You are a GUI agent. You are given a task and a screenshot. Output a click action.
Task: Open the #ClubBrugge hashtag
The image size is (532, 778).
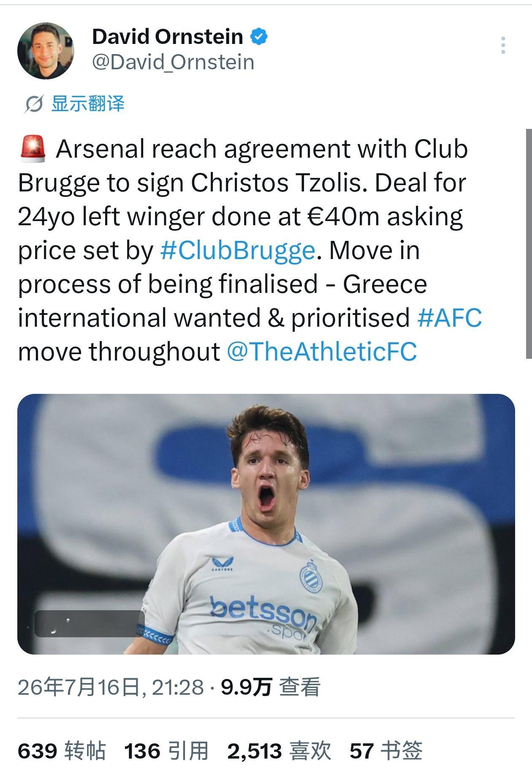click(238, 250)
